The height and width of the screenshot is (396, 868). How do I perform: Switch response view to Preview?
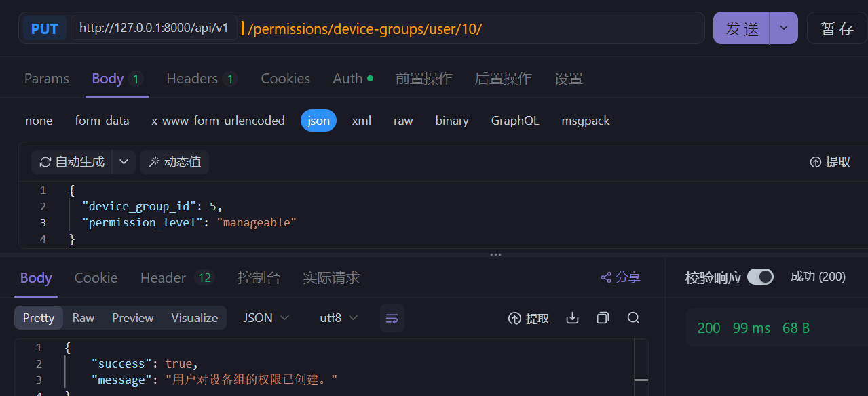(133, 318)
